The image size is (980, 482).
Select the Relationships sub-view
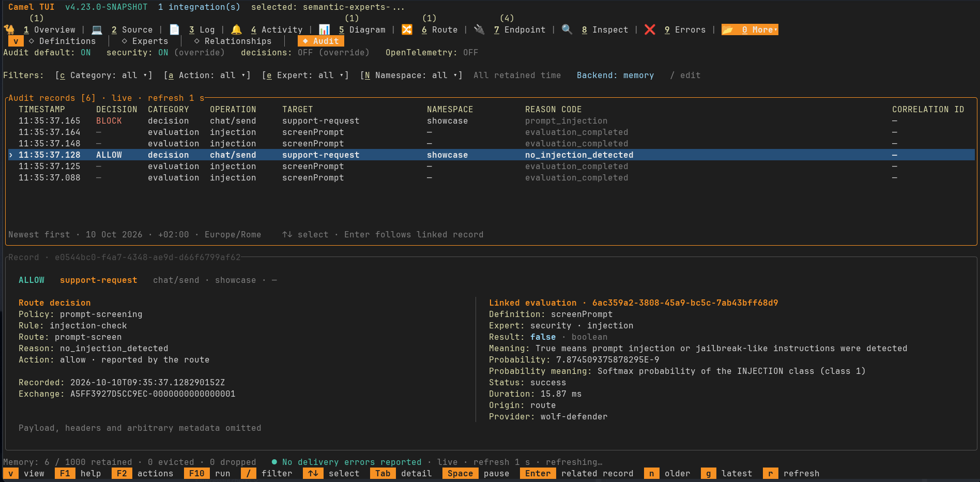(233, 41)
